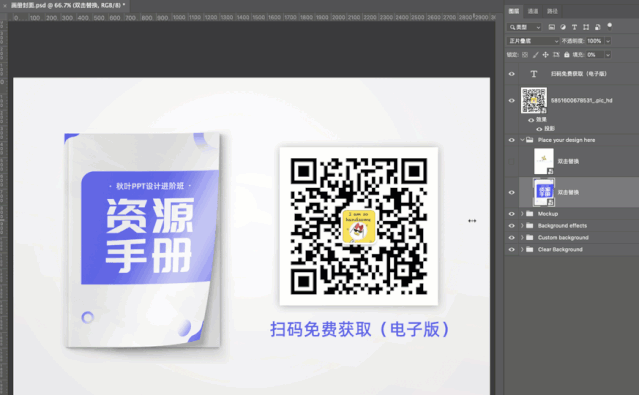
Task: Open the layer filter type dropdown
Action: pyautogui.click(x=524, y=27)
